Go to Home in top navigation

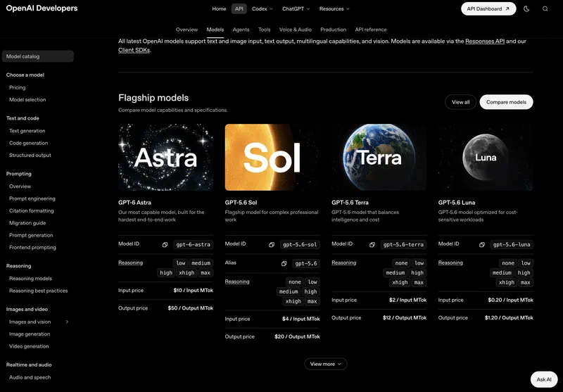coord(219,9)
